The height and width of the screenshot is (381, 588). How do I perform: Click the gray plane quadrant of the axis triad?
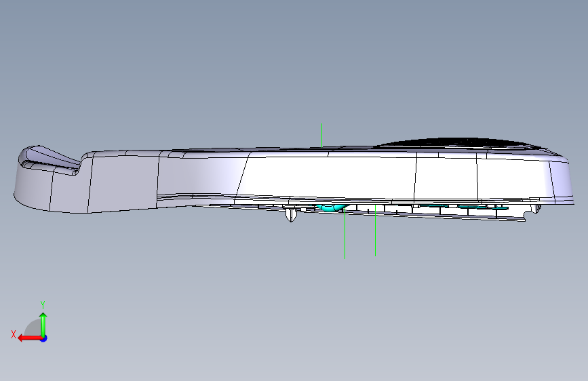click(x=33, y=328)
